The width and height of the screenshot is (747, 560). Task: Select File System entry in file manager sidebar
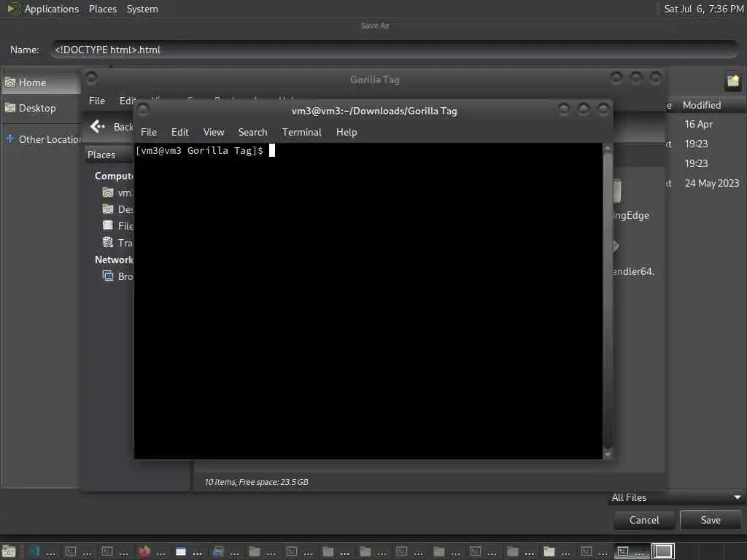117,226
